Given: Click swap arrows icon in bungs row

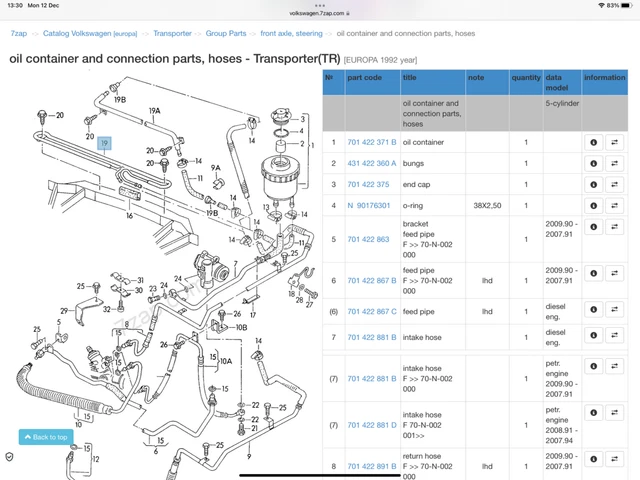Looking at the screenshot, I should coord(614,163).
